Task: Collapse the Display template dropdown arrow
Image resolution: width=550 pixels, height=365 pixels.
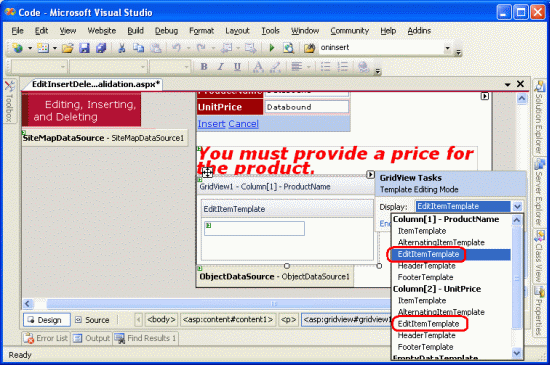Action: (x=517, y=207)
